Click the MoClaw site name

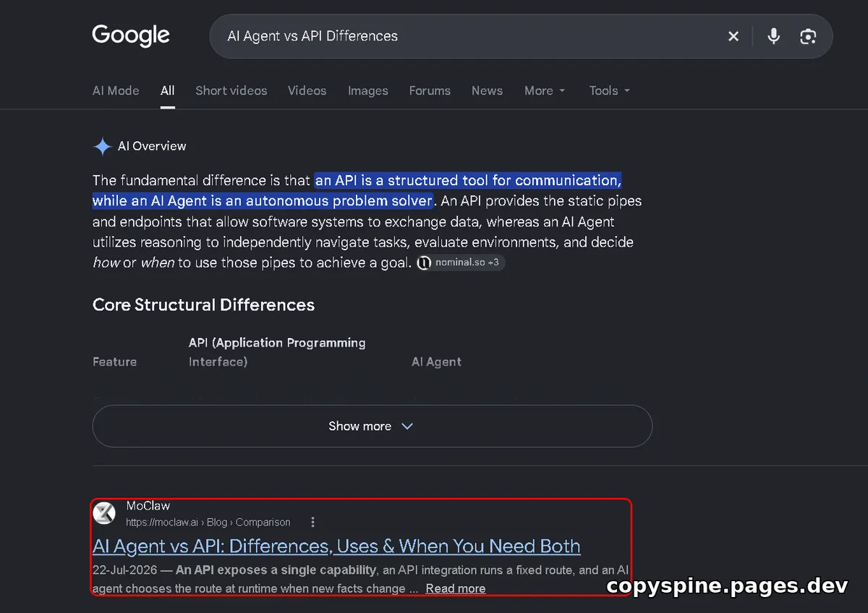148,506
